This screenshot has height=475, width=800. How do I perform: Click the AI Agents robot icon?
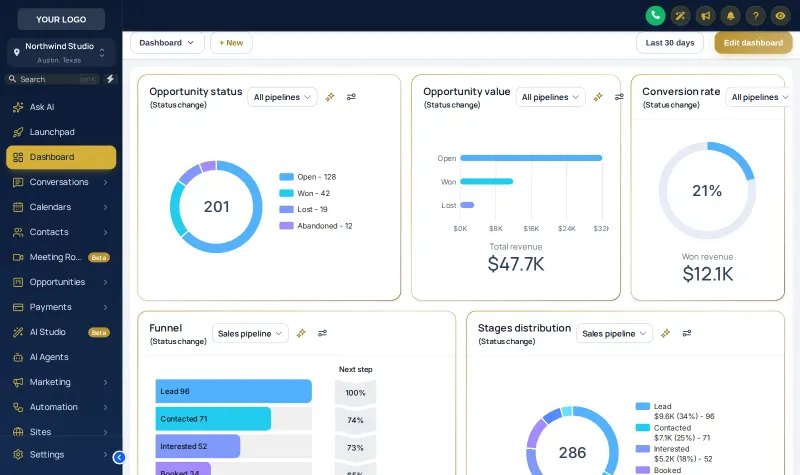coord(18,357)
